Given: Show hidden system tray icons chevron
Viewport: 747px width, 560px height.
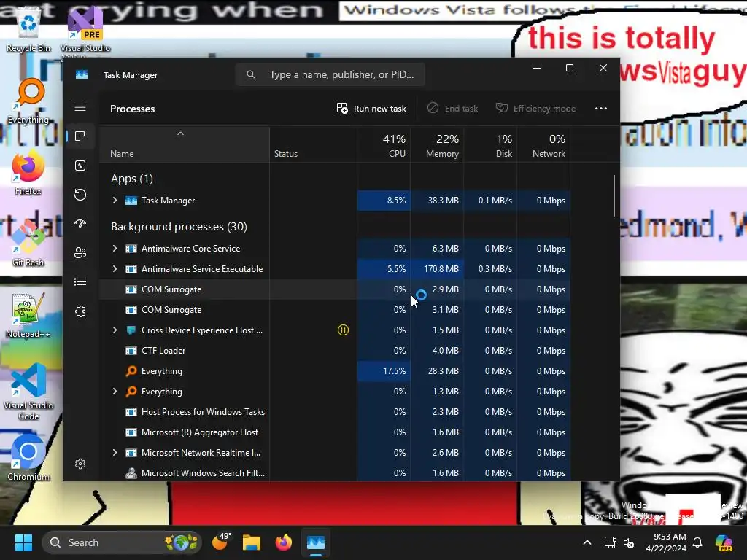Looking at the screenshot, I should coord(587,542).
